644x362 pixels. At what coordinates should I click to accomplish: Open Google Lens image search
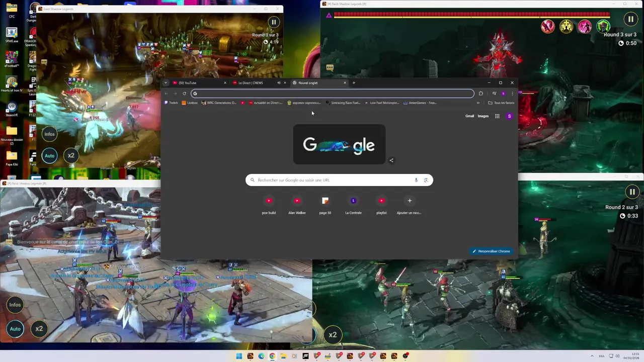[426, 180]
